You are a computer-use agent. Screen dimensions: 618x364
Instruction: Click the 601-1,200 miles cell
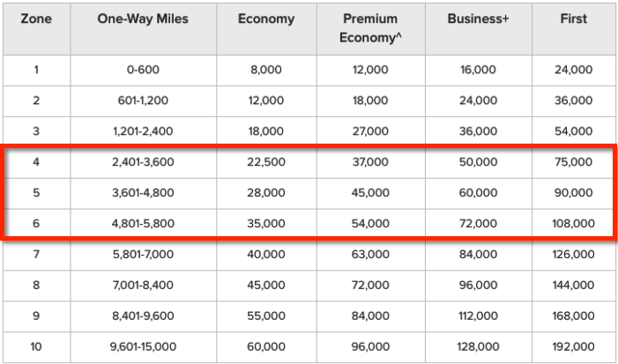pyautogui.click(x=143, y=100)
